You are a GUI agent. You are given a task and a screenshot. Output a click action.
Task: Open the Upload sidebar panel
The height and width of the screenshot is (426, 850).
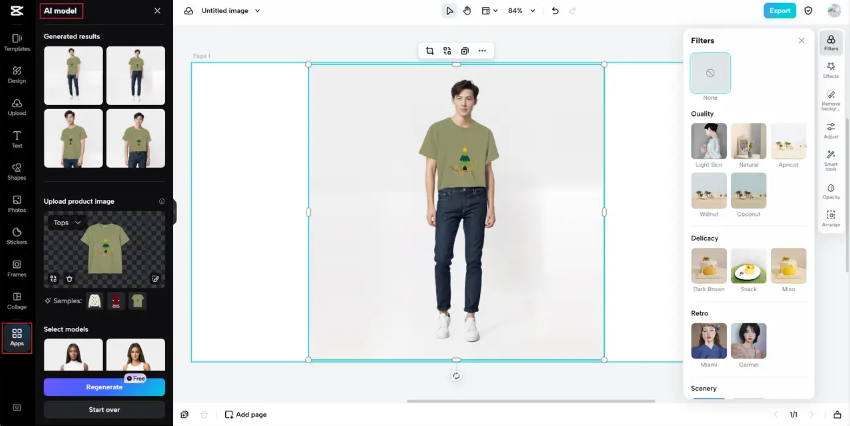(17, 107)
